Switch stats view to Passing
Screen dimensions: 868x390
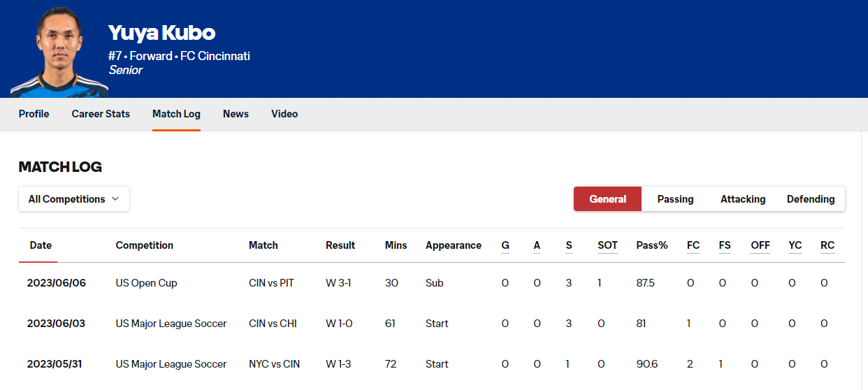pyautogui.click(x=675, y=199)
